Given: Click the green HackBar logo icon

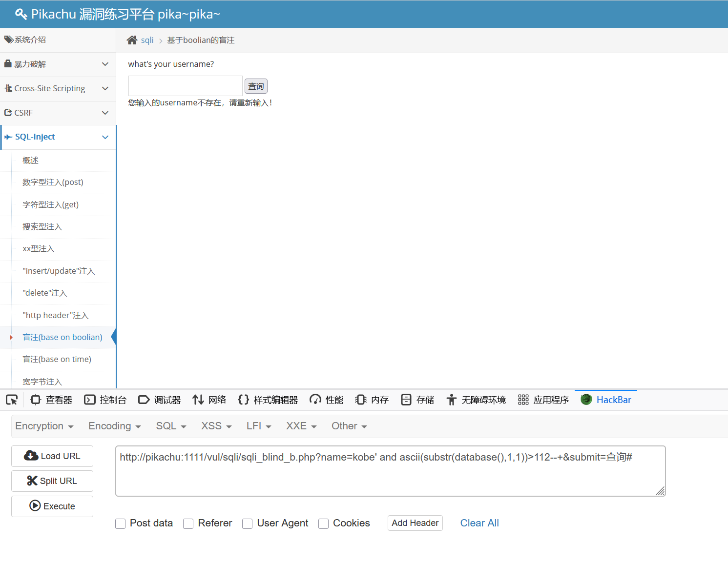Looking at the screenshot, I should pyautogui.click(x=586, y=400).
